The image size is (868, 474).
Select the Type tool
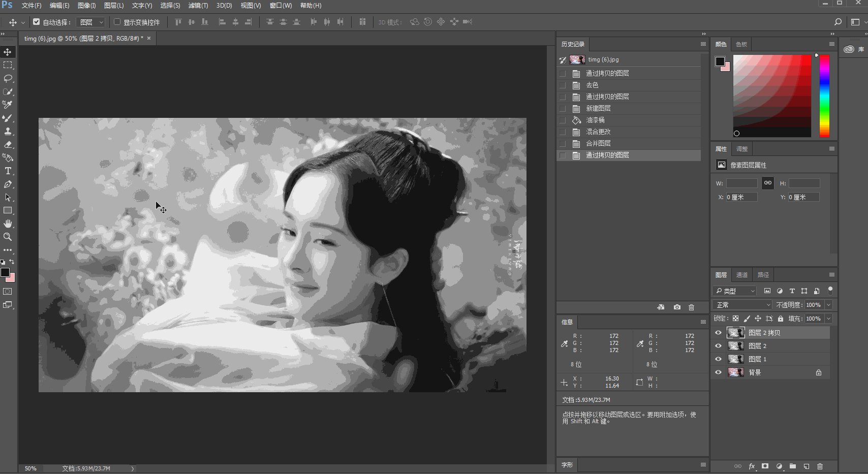(8, 171)
